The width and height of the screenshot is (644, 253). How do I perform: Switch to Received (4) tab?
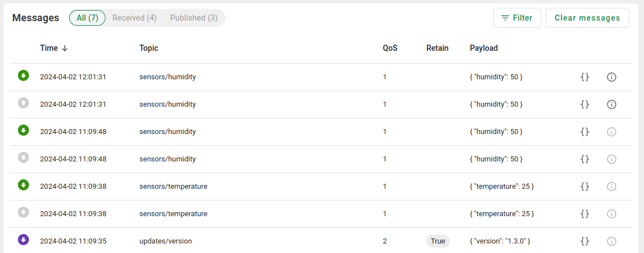(x=134, y=18)
